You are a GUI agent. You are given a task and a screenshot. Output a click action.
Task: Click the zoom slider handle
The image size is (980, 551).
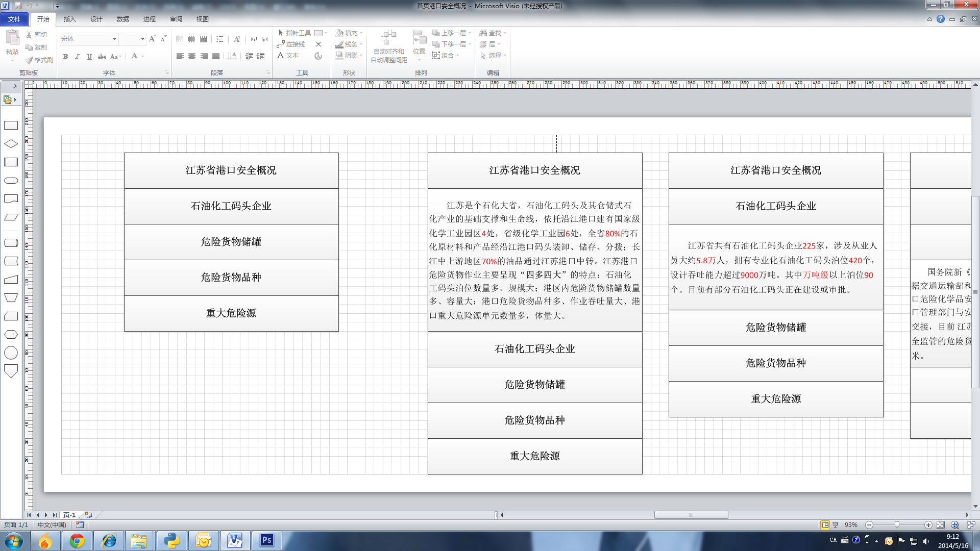[897, 525]
